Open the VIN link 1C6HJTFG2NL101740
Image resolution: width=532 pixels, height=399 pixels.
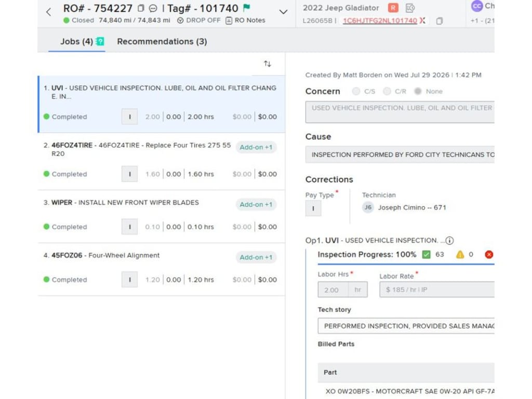pyautogui.click(x=380, y=21)
